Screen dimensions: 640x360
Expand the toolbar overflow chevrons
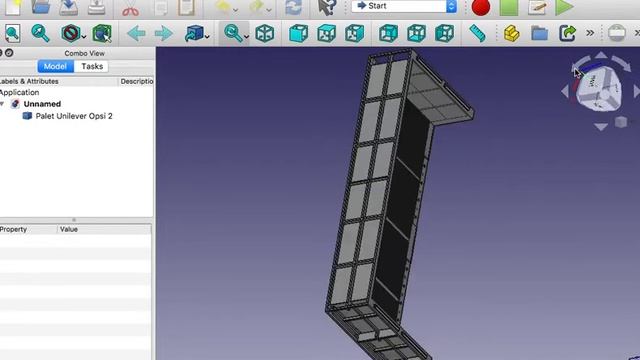click(590, 33)
